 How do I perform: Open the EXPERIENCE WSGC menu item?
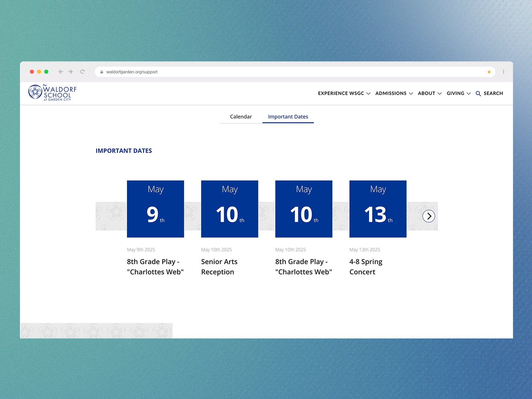point(341,93)
